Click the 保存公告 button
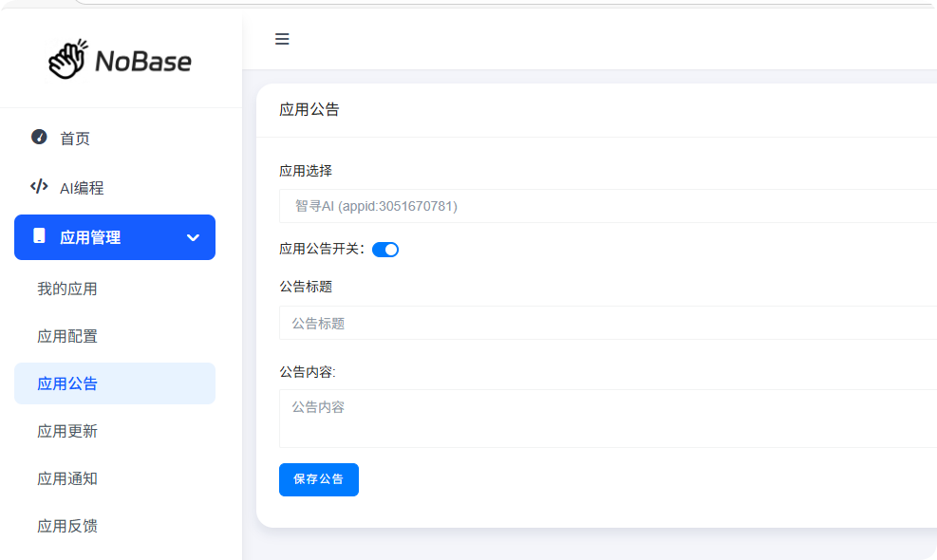Viewport: 937px width, 560px height. point(318,479)
